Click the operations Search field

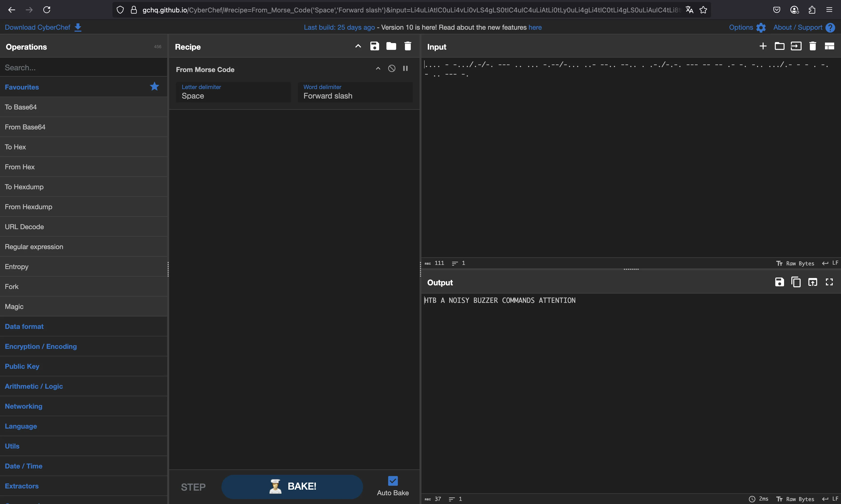(x=83, y=68)
